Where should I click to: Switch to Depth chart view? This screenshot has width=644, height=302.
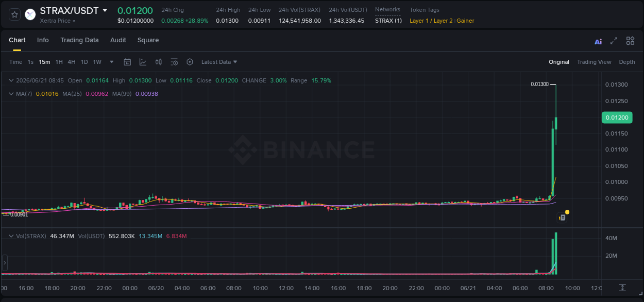627,62
